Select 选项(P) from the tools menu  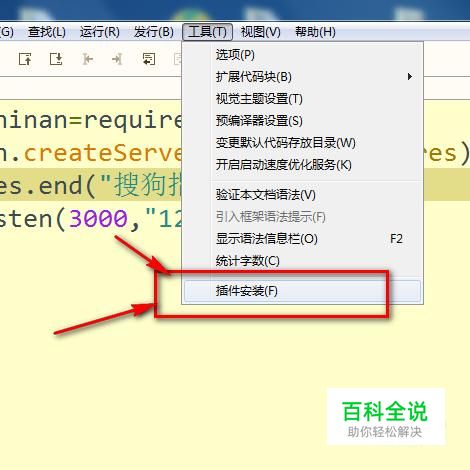tap(303, 55)
